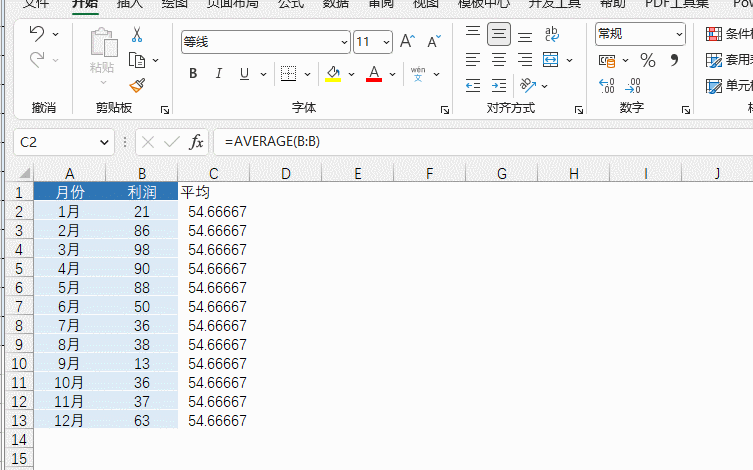The height and width of the screenshot is (470, 753).
Task: Click accounting number format icon
Action: point(607,60)
